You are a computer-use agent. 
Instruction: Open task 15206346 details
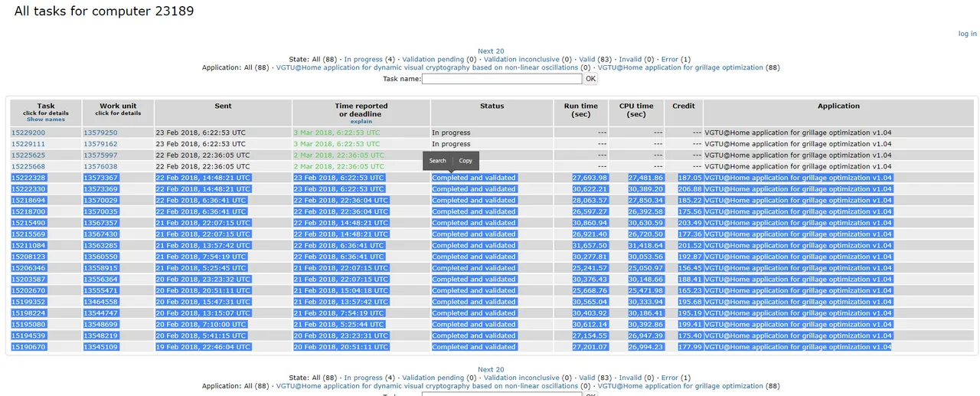tap(28, 268)
